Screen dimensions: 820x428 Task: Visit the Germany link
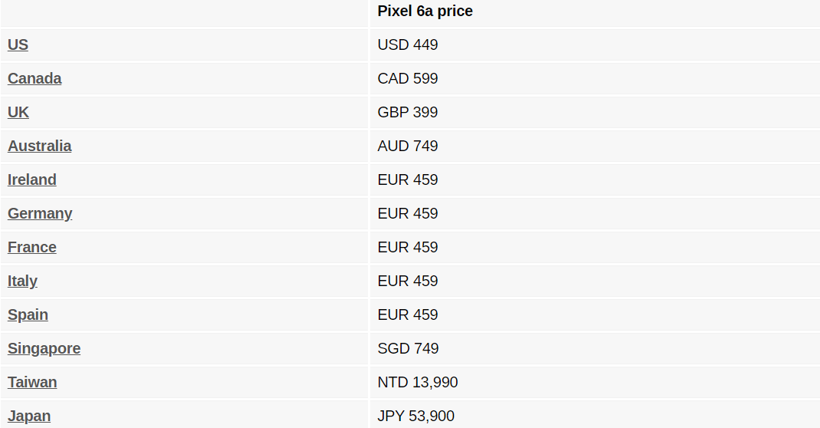tap(40, 214)
